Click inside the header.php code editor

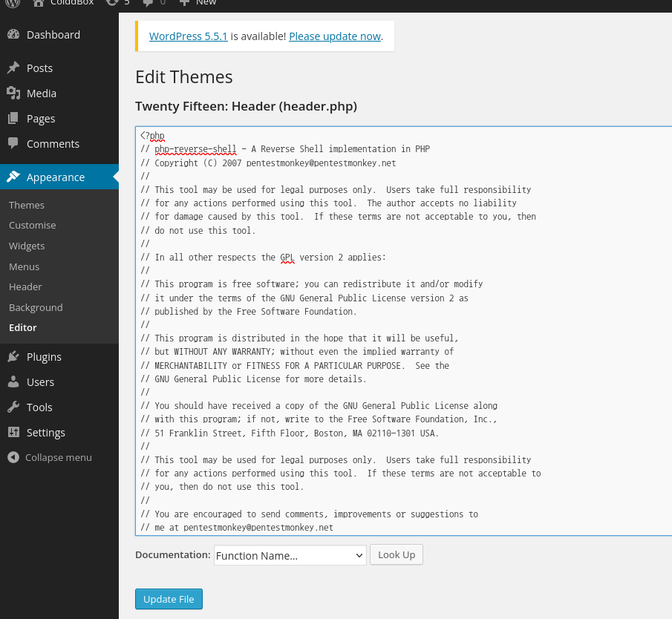click(403, 331)
